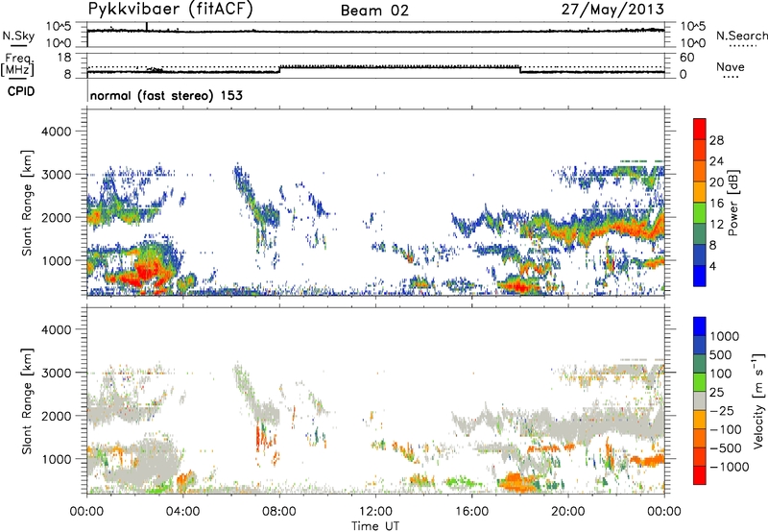Click the "Freq. [MHz]" axis label

click(18, 64)
